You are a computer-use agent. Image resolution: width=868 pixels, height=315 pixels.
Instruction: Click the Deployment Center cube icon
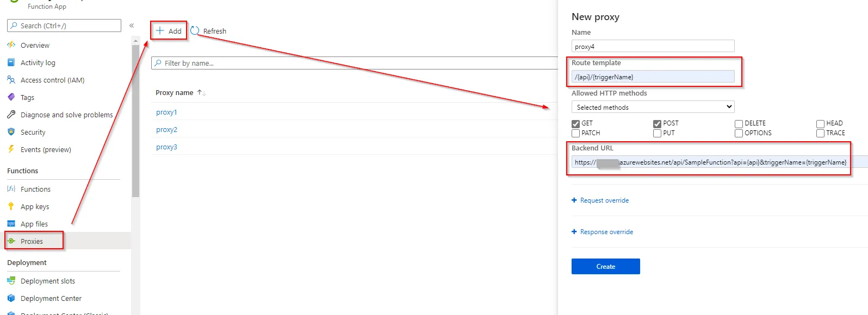(x=11, y=298)
